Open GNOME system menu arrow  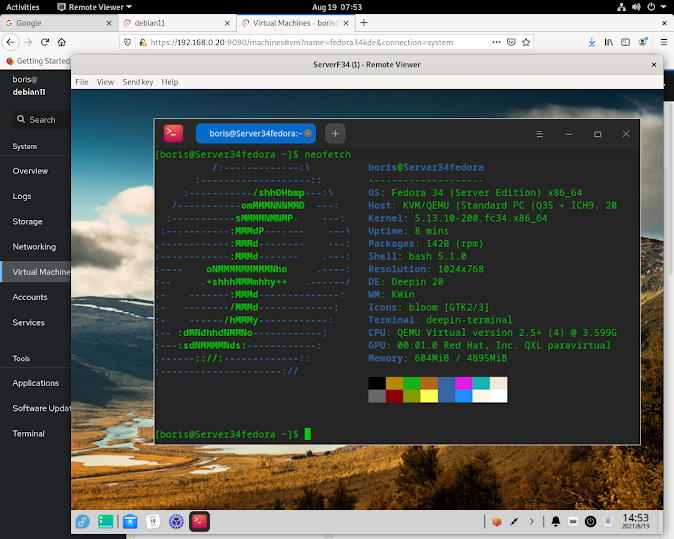pos(665,7)
